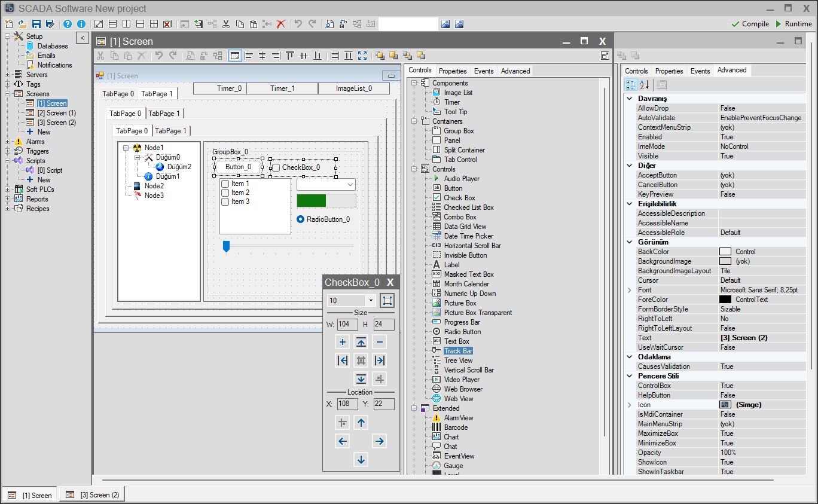818x504 pixels.
Task: Select RadioButton_0 on the form
Action: pos(301,219)
